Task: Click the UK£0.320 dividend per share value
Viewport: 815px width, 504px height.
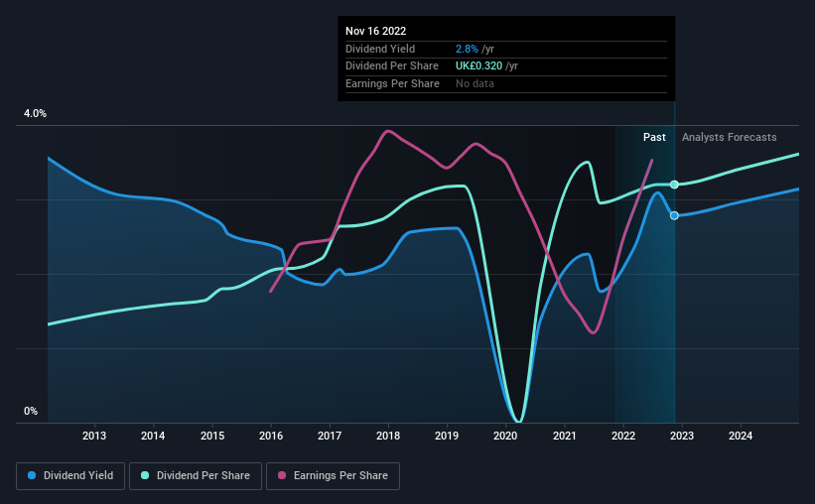Action: (478, 66)
